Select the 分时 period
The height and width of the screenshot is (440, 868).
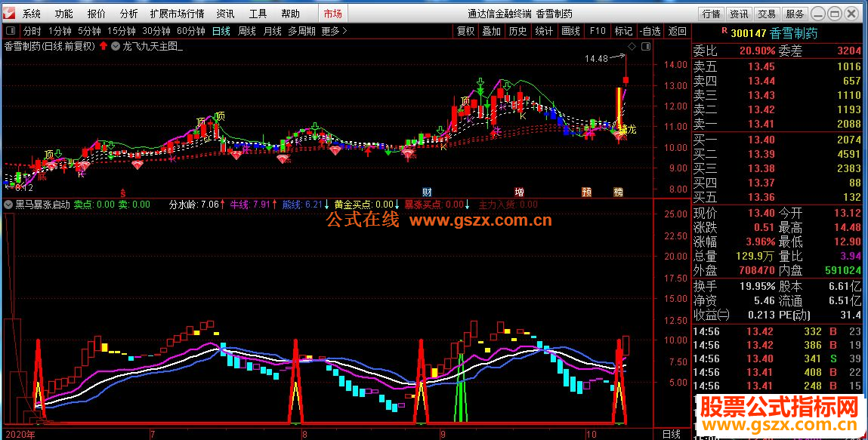32,31
